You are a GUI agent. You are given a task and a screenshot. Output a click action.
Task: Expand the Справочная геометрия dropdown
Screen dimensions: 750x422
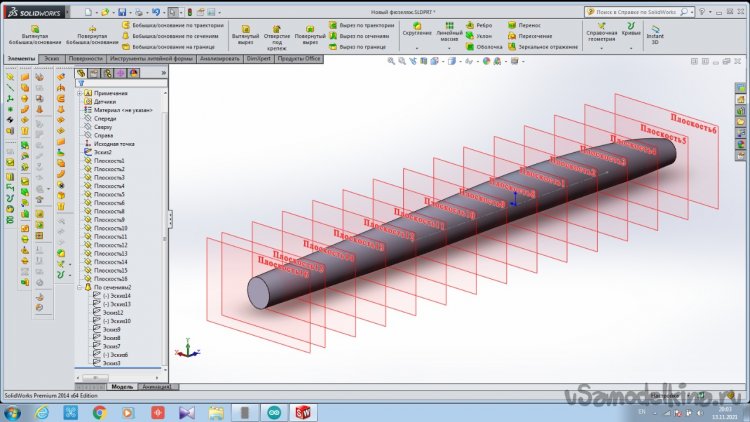601,48
